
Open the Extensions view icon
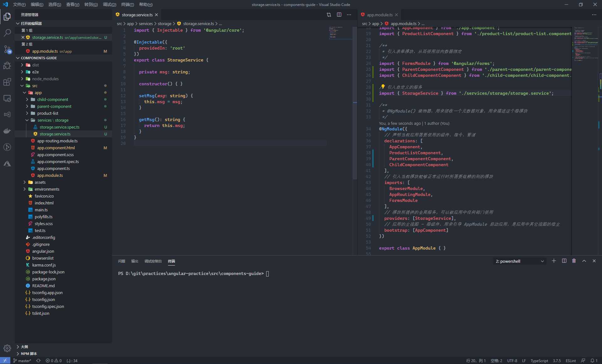[7, 82]
